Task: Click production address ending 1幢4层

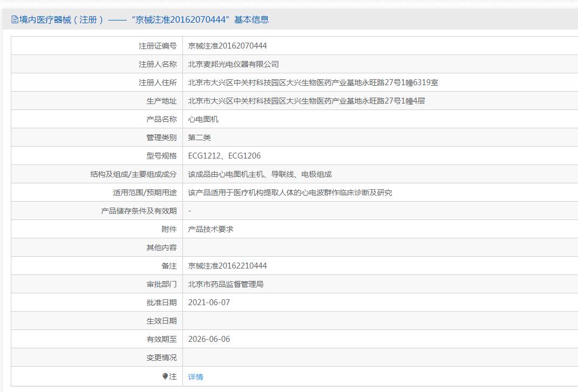Action: [x=307, y=101]
